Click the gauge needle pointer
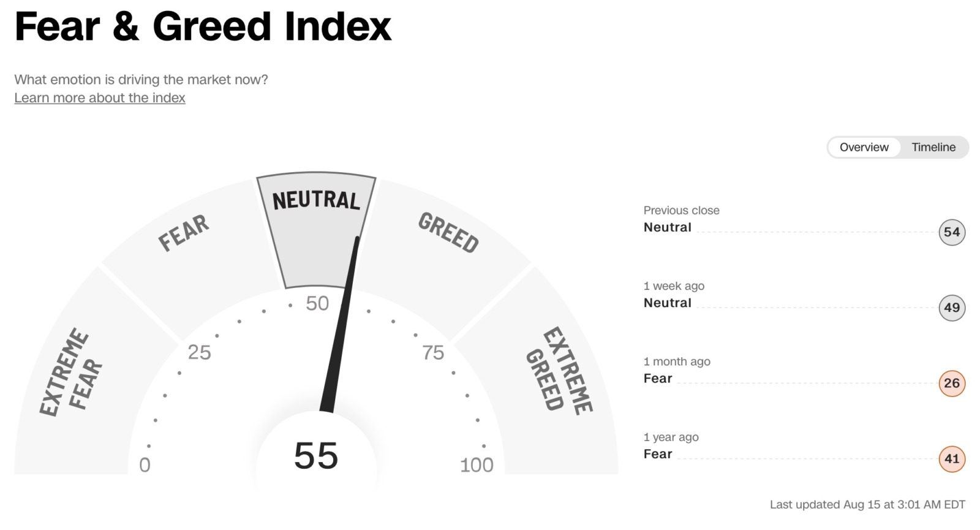 tap(341, 331)
